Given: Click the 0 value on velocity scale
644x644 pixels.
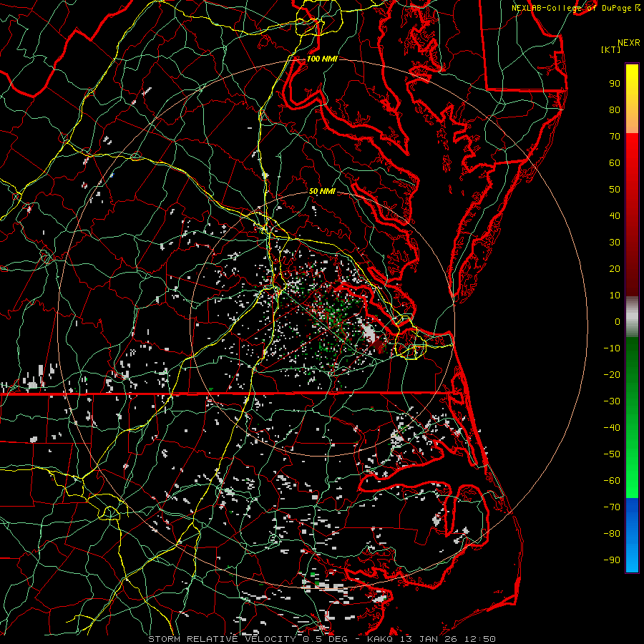Looking at the screenshot, I should pyautogui.click(x=618, y=322).
